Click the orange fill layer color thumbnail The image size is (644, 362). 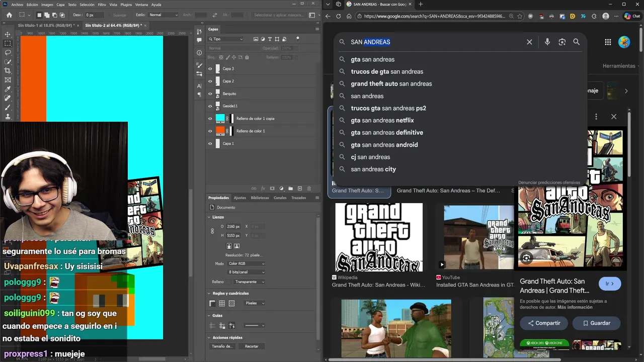point(220,131)
